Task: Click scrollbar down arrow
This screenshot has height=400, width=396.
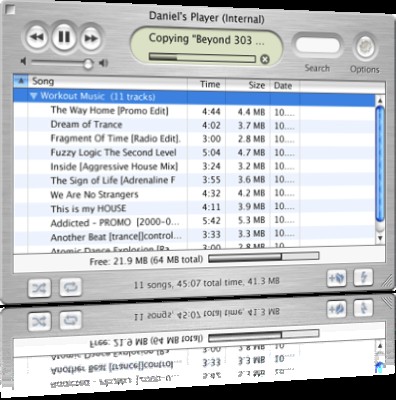Action: pos(380,237)
